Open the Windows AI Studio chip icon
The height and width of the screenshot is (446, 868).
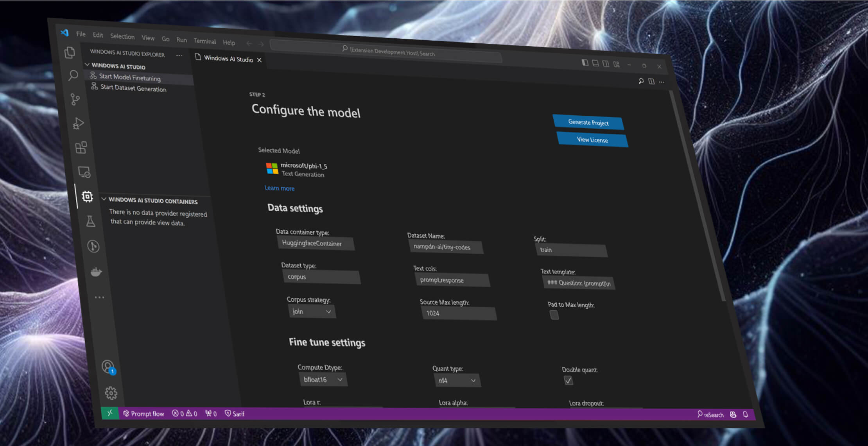pyautogui.click(x=88, y=197)
